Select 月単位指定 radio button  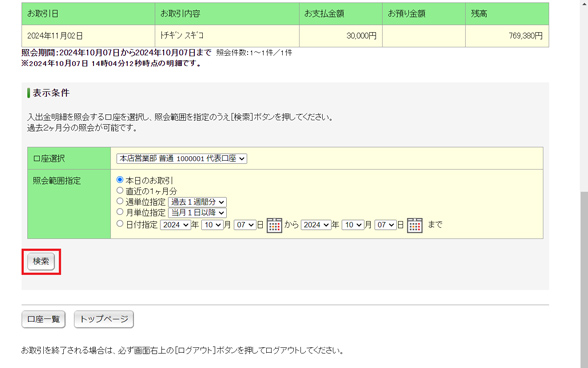click(120, 212)
